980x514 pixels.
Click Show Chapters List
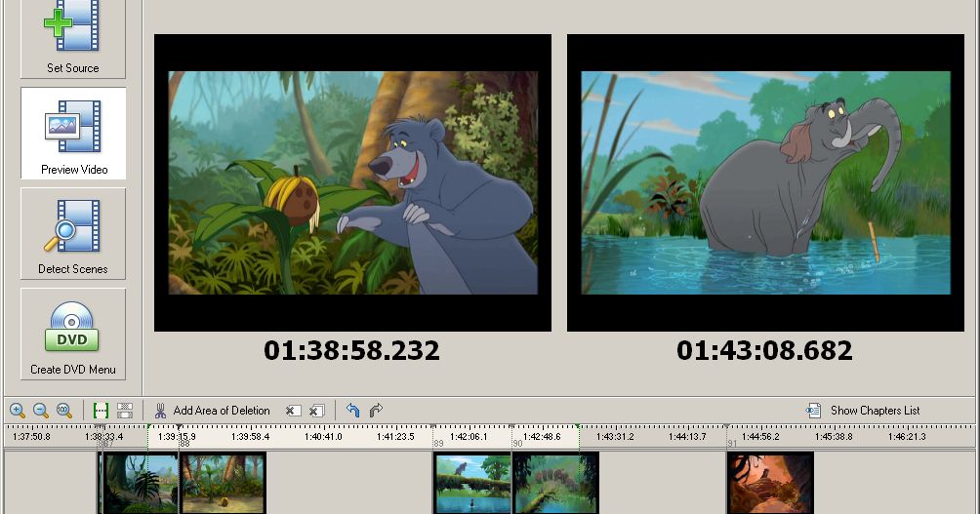[875, 411]
